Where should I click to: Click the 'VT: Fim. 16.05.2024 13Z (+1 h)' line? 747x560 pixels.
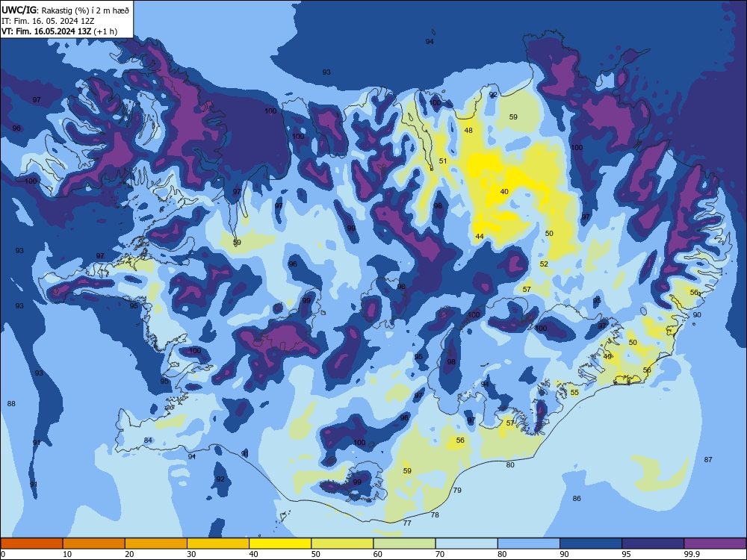click(x=59, y=31)
